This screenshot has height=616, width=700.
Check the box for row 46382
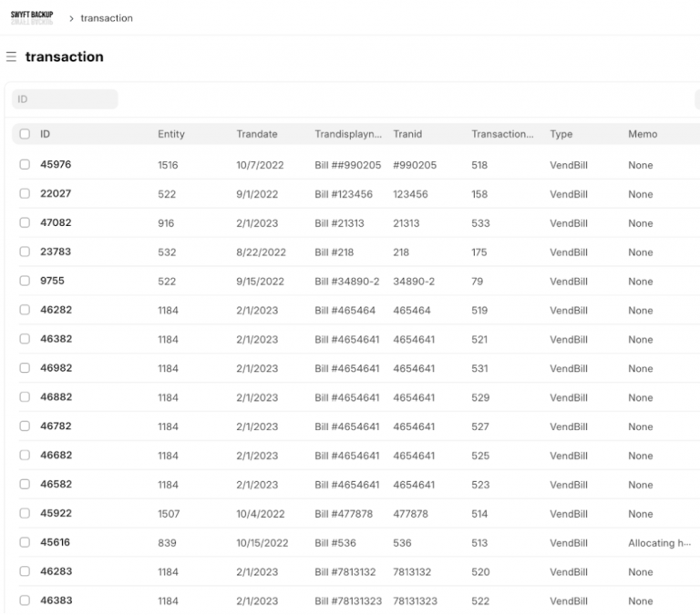click(x=25, y=339)
